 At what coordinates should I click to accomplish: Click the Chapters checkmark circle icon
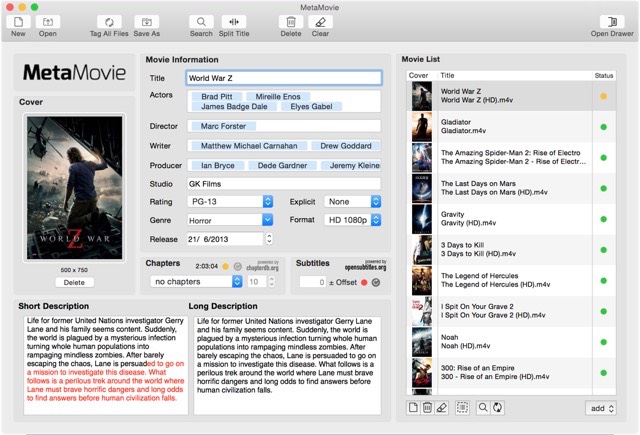pos(238,266)
